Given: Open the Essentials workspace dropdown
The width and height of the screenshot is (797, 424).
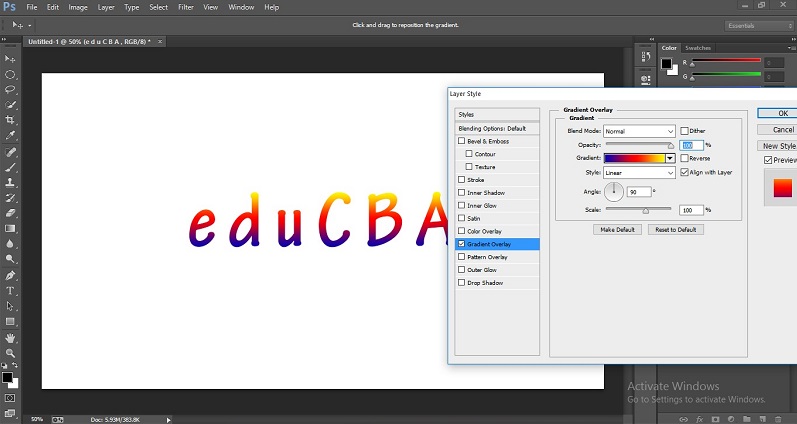Looking at the screenshot, I should pos(759,25).
